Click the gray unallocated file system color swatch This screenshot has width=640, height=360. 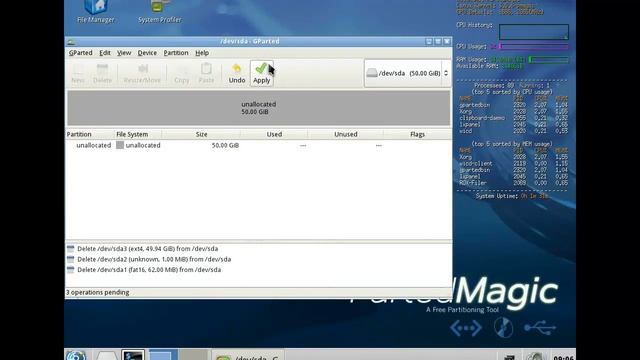tap(120, 145)
